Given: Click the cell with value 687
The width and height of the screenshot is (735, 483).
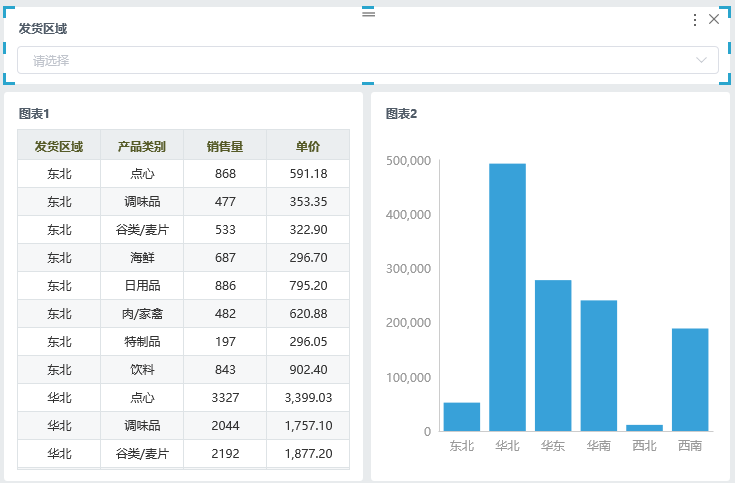Looking at the screenshot, I should point(225,258).
